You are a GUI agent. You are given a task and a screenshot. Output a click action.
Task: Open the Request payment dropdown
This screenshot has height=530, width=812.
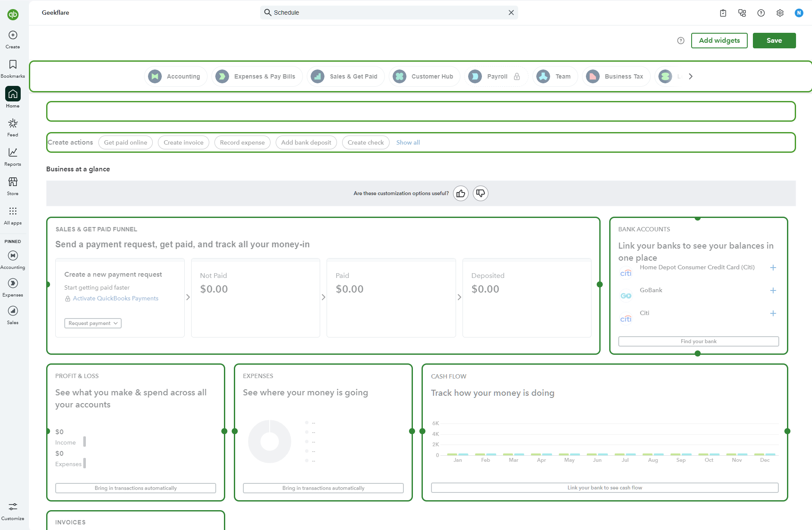[x=93, y=323]
